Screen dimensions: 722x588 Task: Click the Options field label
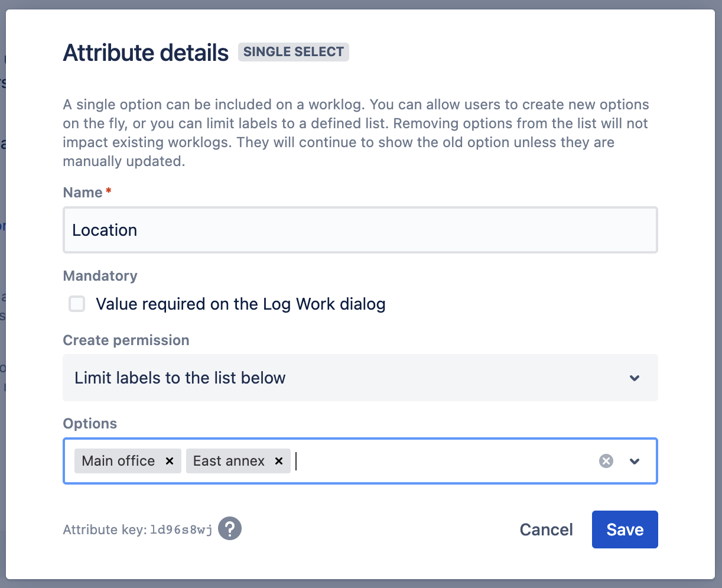(x=90, y=424)
